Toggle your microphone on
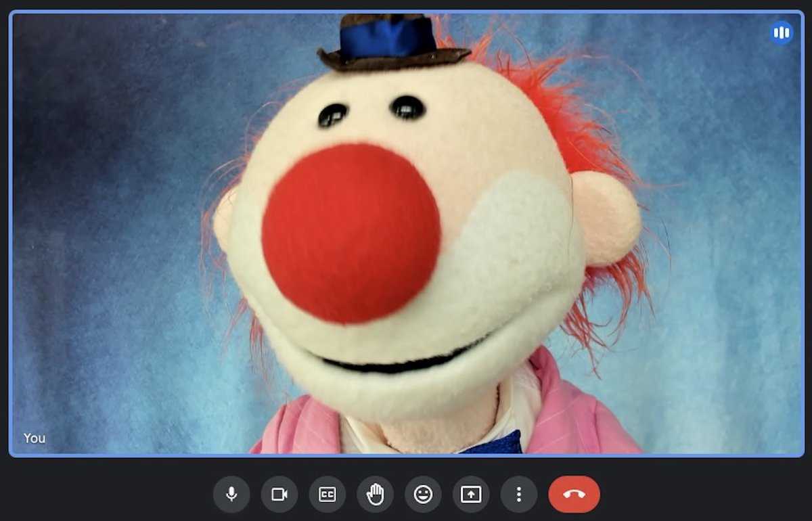The height and width of the screenshot is (521, 812). click(231, 494)
